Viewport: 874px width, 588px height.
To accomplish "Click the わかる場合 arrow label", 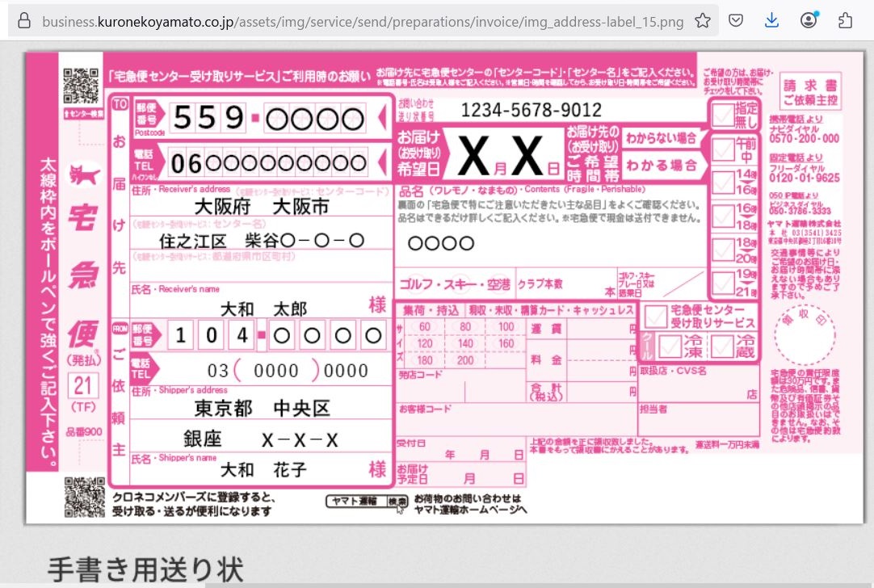I will 661,166.
